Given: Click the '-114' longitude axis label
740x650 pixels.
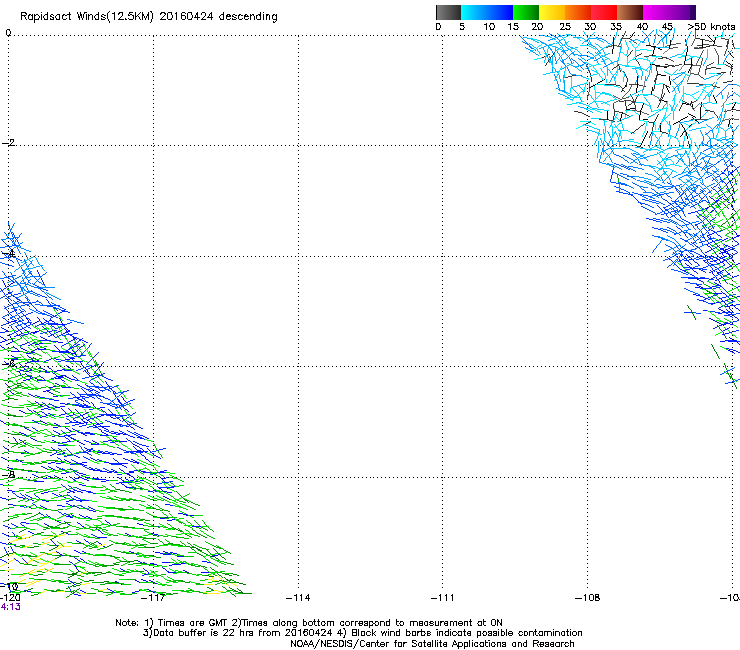Looking at the screenshot, I should click(298, 598).
